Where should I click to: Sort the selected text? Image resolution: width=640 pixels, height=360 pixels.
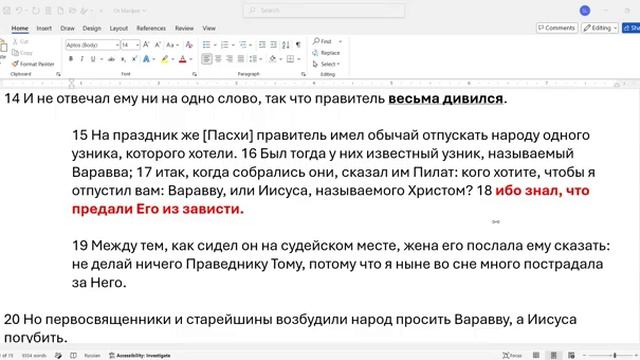point(286,44)
